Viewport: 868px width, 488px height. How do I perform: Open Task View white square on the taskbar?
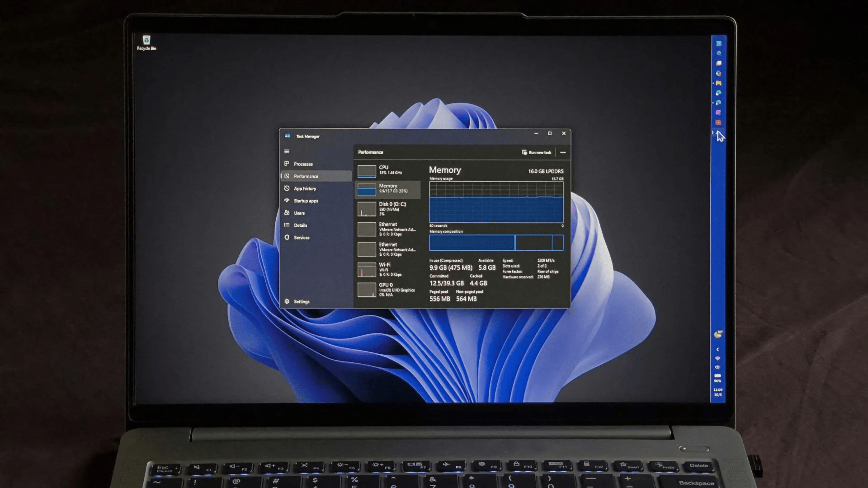point(718,63)
